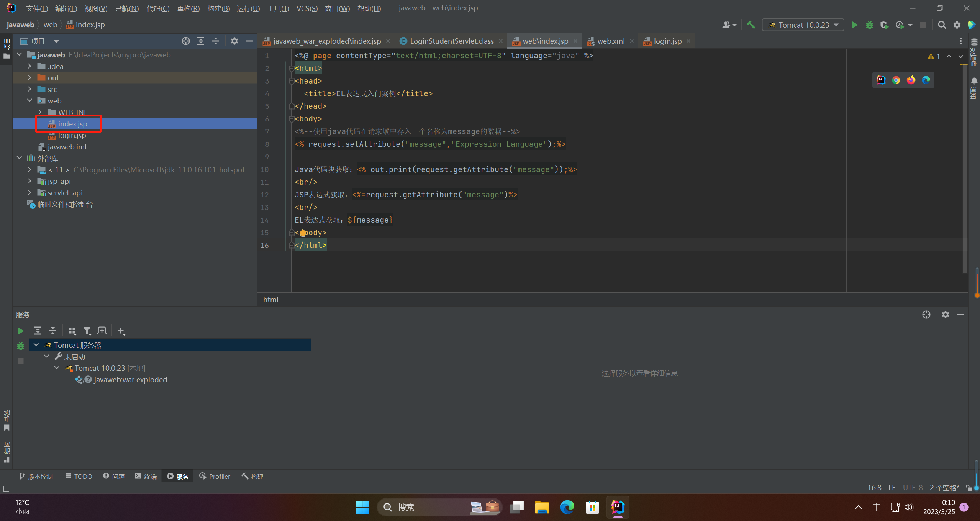Click the UTF-8 encoding in status bar
The image size is (980, 521).
(913, 487)
